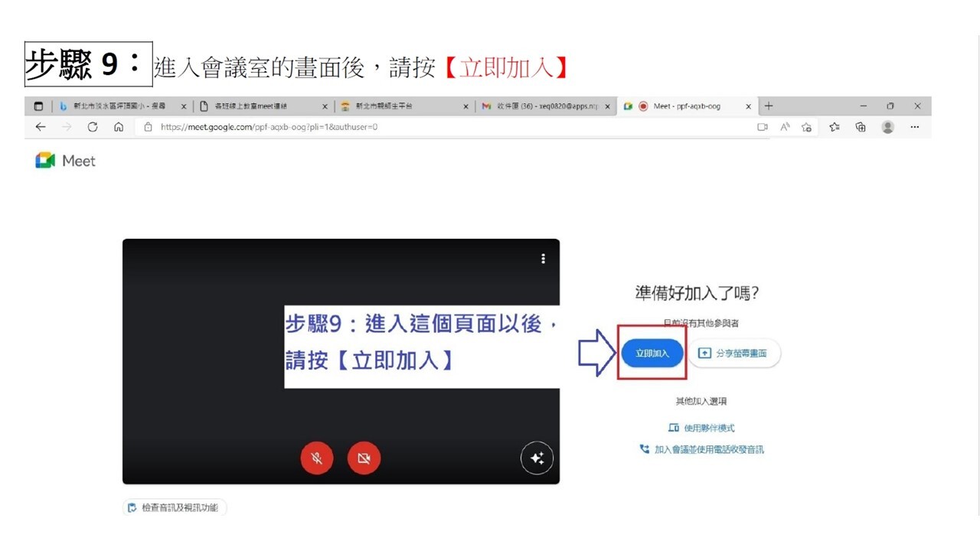The height and width of the screenshot is (551, 980).
Task: Open the favorites list icon
Action: pyautogui.click(x=835, y=127)
